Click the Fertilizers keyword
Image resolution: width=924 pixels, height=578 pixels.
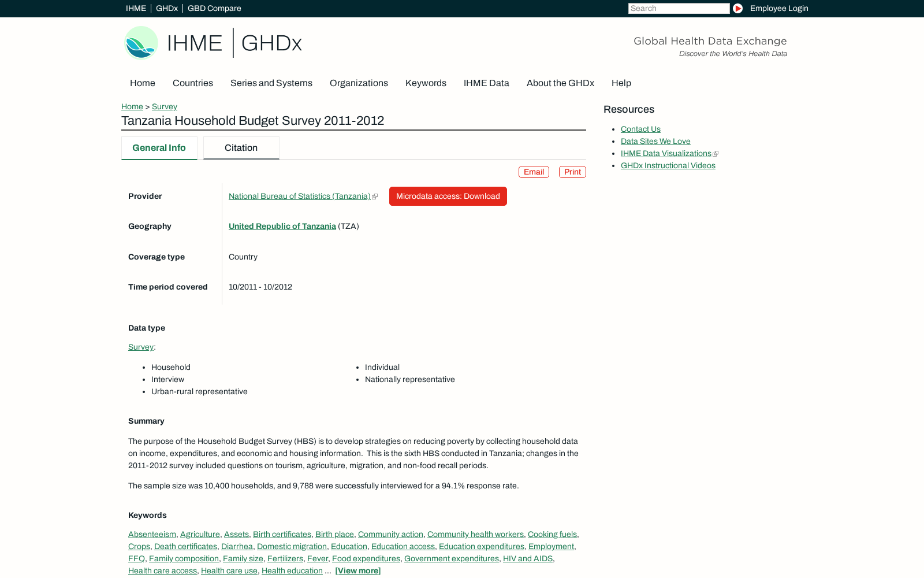[285, 559]
